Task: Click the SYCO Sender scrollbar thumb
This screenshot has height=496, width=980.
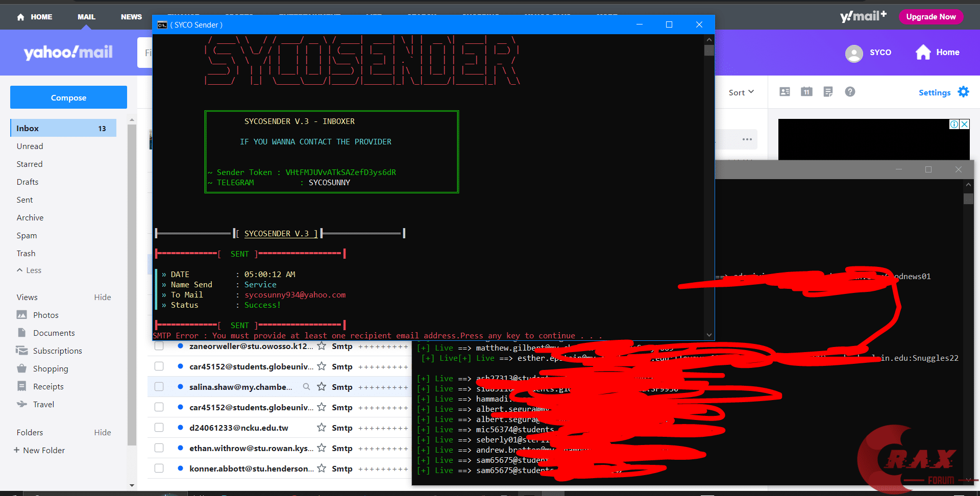Action: (709, 51)
